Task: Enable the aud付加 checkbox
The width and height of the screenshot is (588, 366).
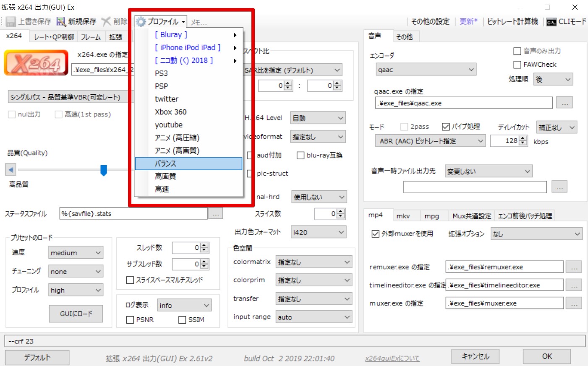Action: (x=251, y=156)
